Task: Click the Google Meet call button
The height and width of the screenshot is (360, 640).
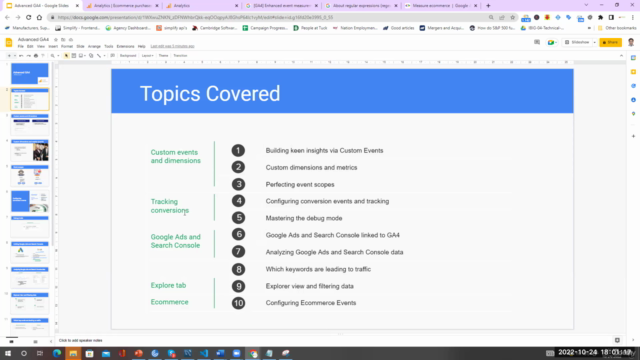Action: [551, 42]
